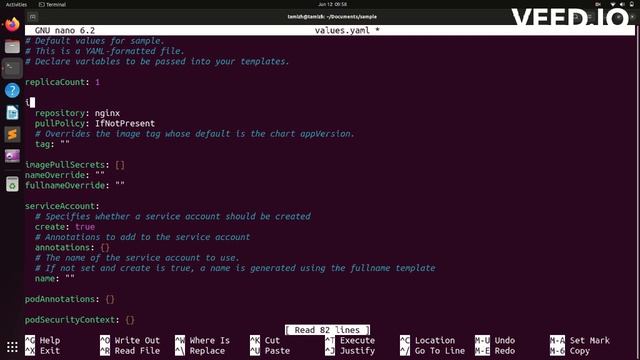Screen dimensions: 640x360
Task: Click the 'If not set and create is true' comment
Action: pos(235,268)
